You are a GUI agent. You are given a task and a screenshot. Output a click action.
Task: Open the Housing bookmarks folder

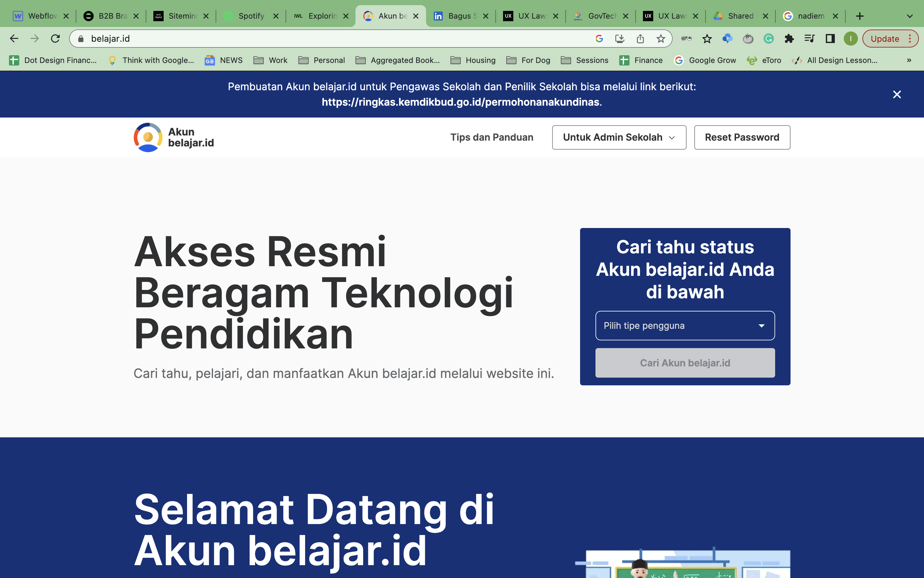[473, 60]
